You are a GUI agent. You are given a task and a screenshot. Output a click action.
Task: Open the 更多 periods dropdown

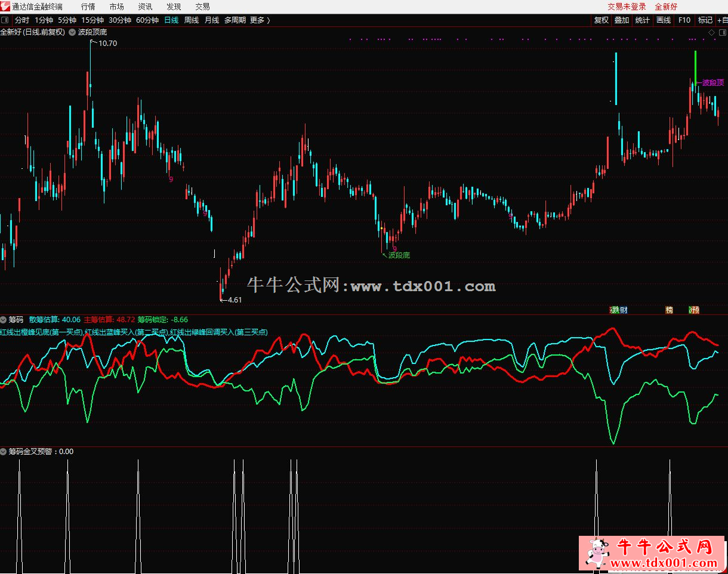pos(260,20)
